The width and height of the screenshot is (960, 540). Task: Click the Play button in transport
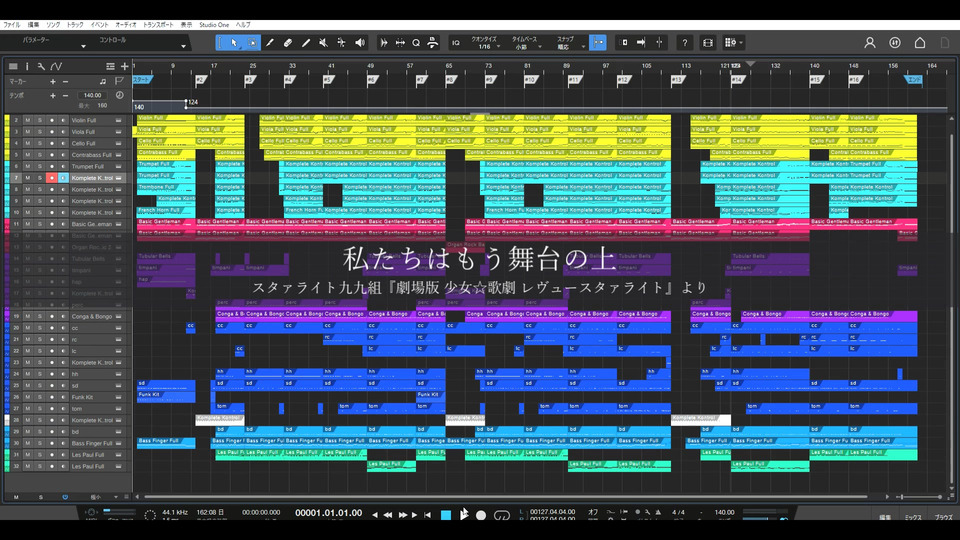point(464,515)
